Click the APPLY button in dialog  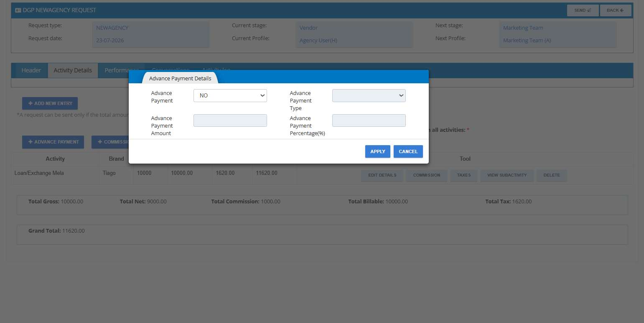coord(378,151)
